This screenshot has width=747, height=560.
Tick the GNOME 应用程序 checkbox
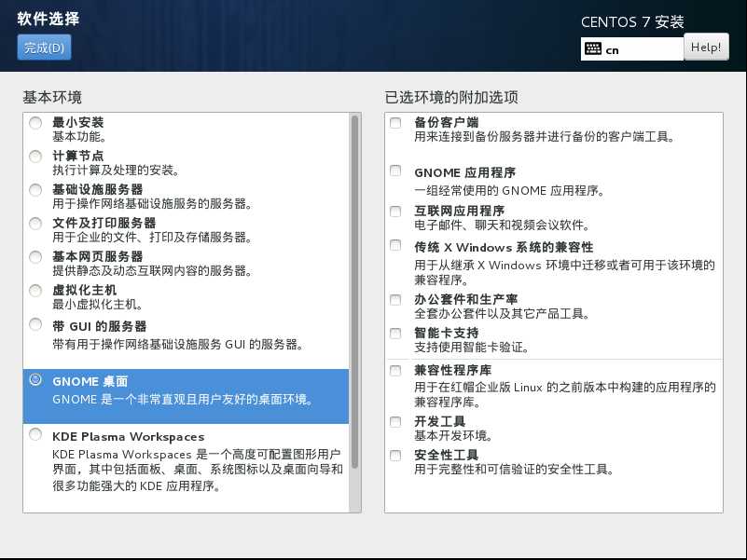pos(395,171)
